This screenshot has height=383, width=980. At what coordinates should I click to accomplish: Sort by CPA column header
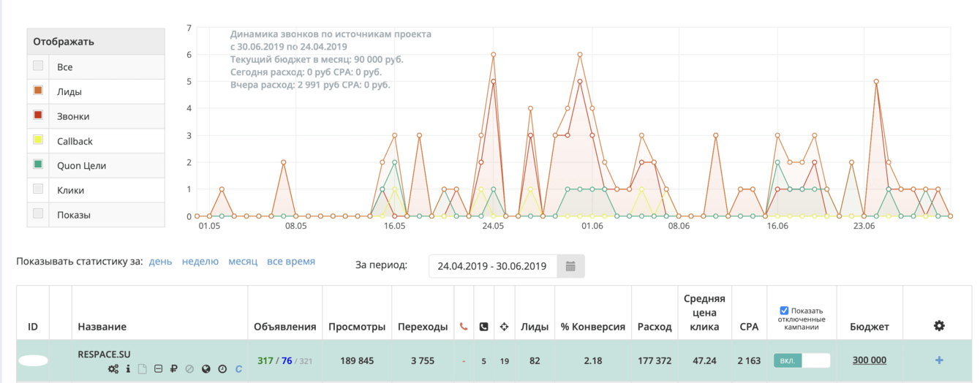(x=749, y=327)
